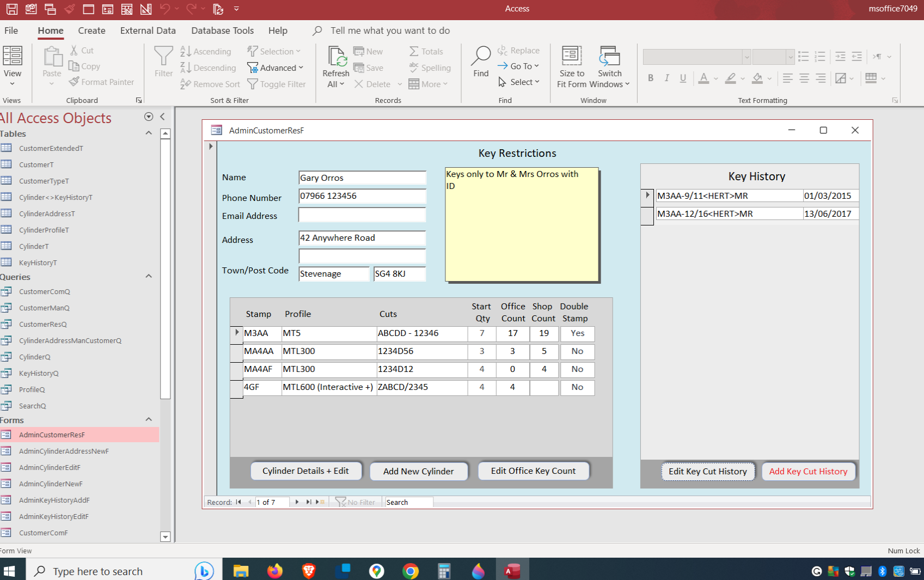The height and width of the screenshot is (580, 924).
Task: Run Spelling check
Action: [430, 68]
